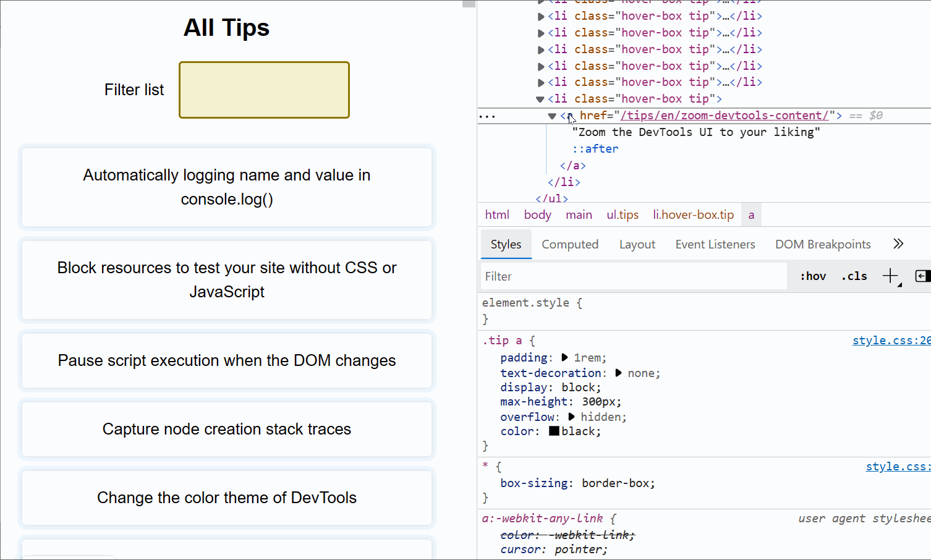Select main in the breadcrumb trail
Image resolution: width=931 pixels, height=560 pixels.
[579, 214]
